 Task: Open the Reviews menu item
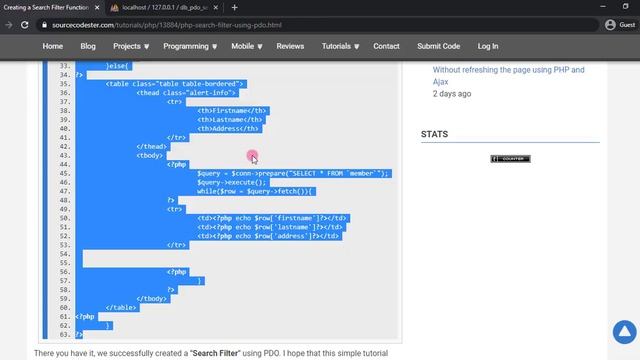tap(290, 46)
